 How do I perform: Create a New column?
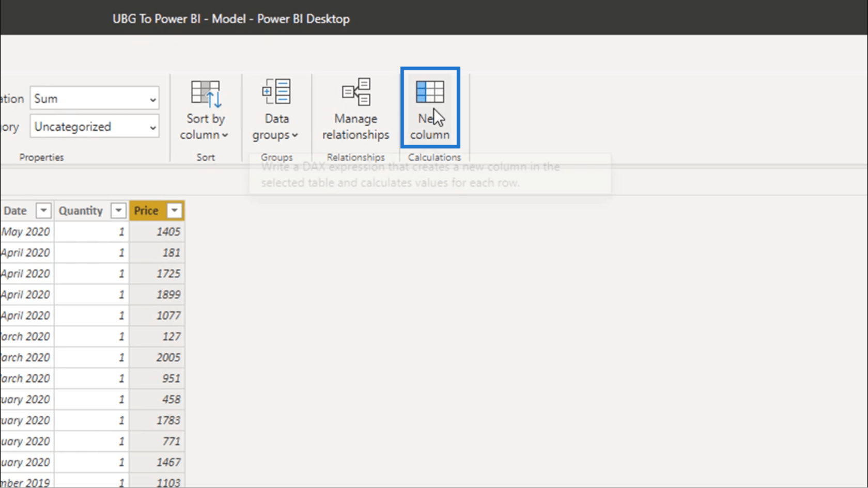[x=430, y=108]
